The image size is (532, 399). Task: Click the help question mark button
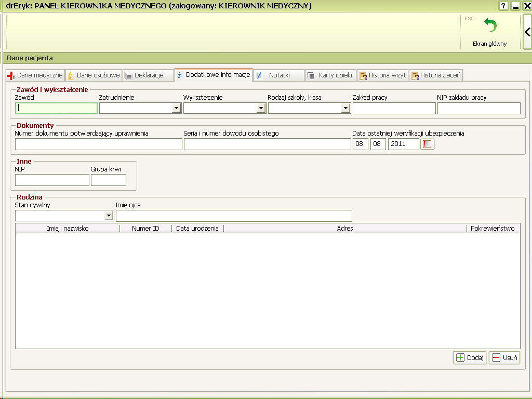pyautogui.click(x=503, y=6)
